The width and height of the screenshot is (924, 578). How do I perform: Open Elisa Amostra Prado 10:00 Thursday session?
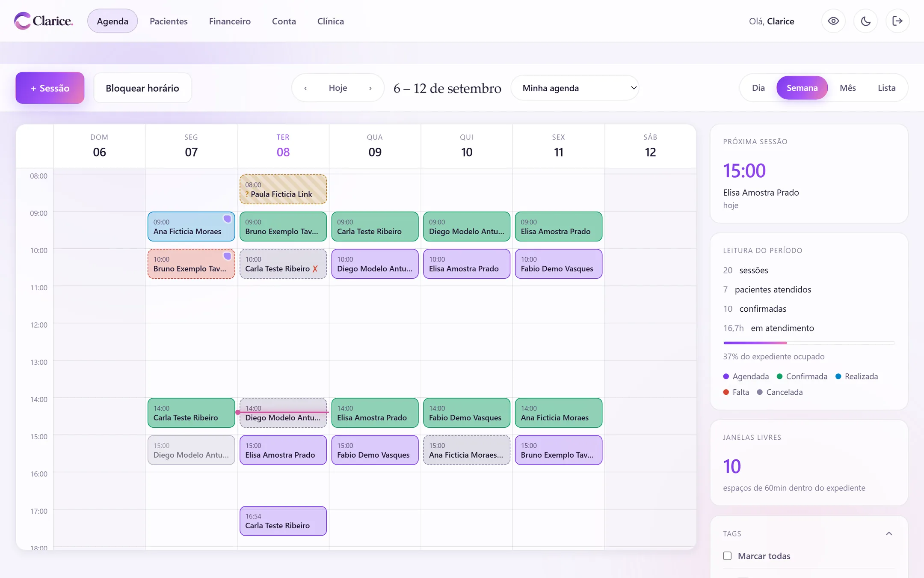pyautogui.click(x=467, y=264)
